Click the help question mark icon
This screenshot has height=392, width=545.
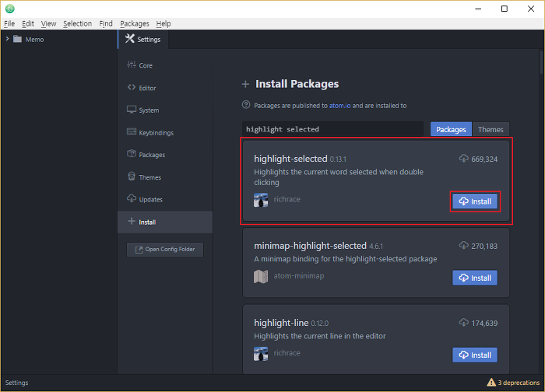(x=246, y=104)
